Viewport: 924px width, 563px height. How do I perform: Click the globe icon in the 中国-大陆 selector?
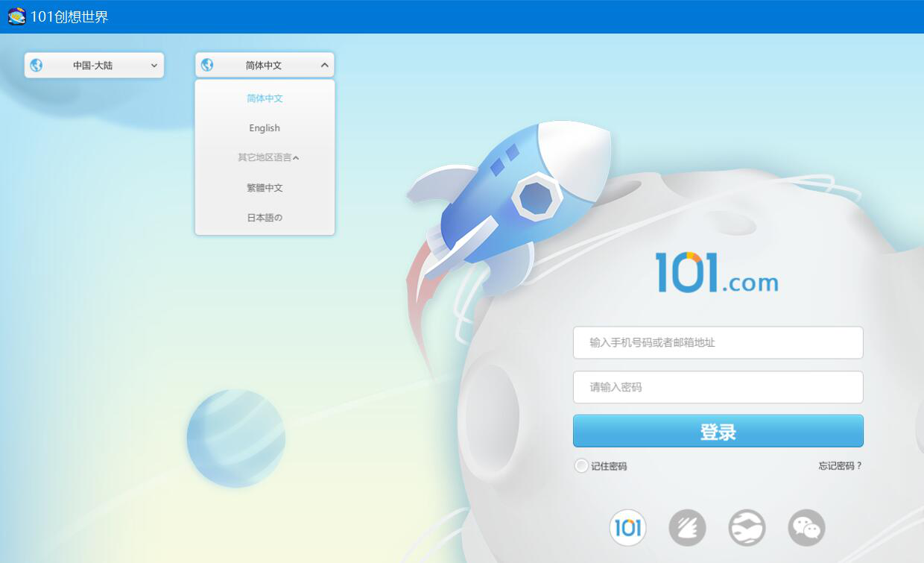pyautogui.click(x=37, y=66)
